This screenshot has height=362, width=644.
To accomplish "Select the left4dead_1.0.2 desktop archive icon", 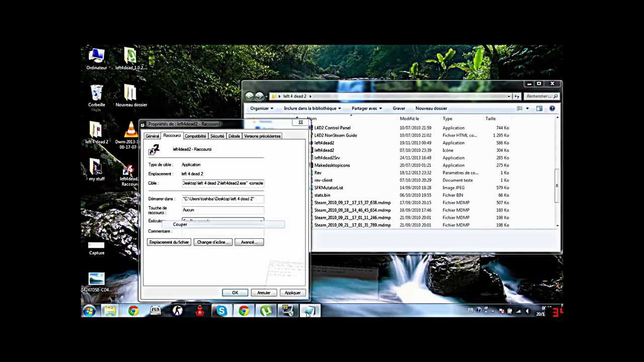I will pyautogui.click(x=131, y=59).
